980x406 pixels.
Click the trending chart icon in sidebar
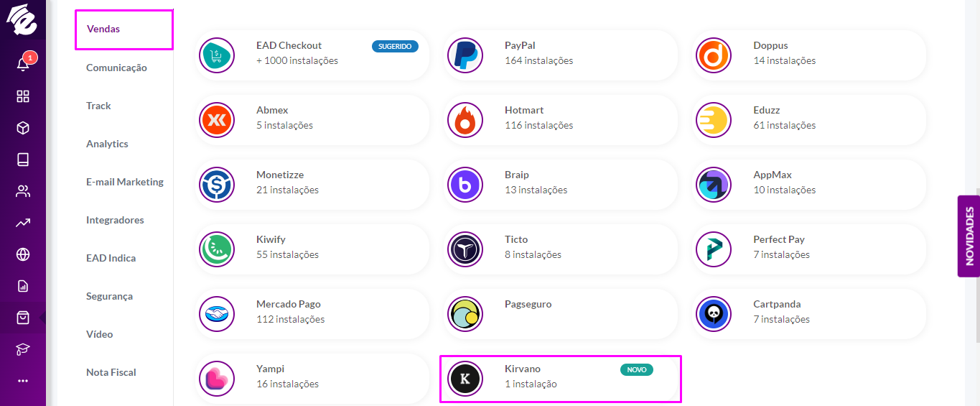point(23,223)
